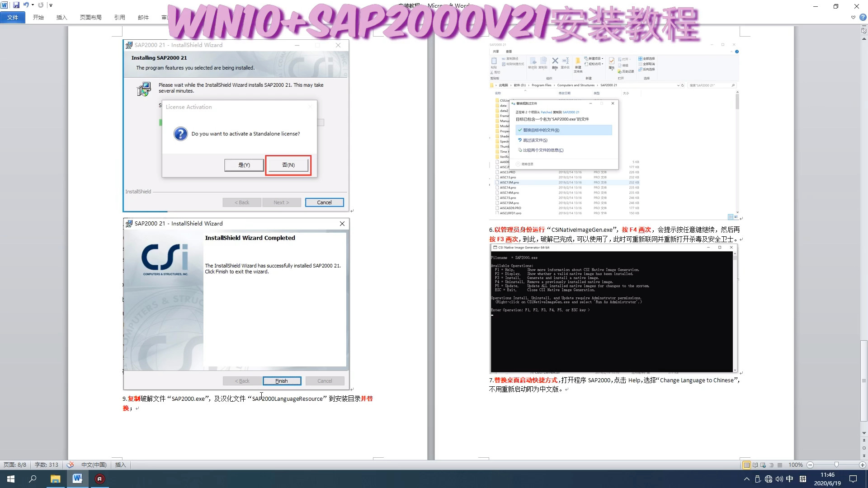Click the text SAP2000LanguageResource in step 9

click(288, 399)
